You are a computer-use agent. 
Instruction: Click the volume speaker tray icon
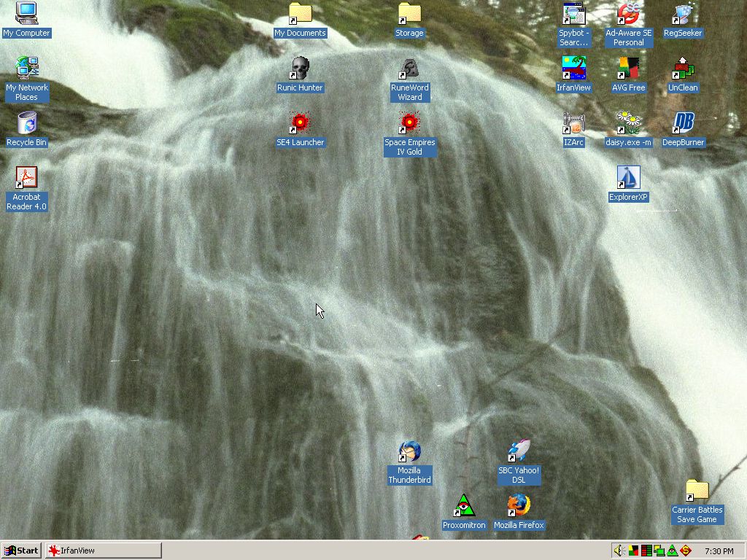tap(619, 551)
